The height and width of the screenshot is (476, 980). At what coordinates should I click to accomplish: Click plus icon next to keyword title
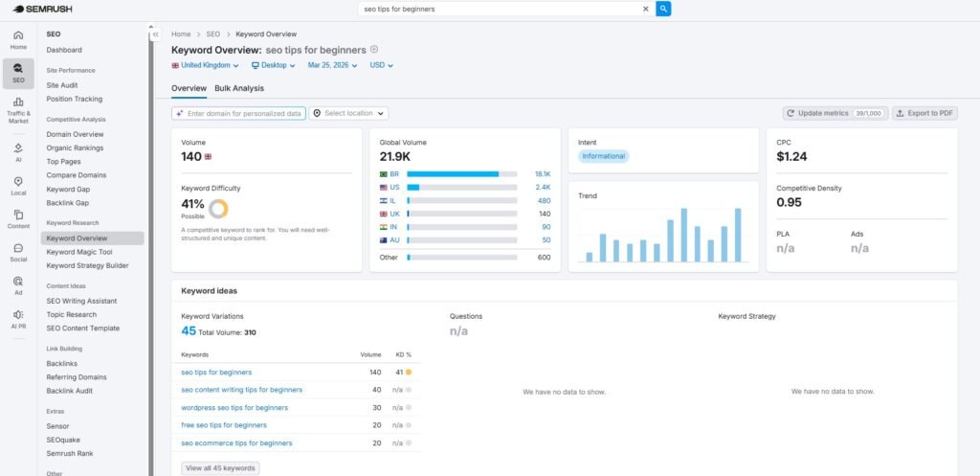(374, 50)
